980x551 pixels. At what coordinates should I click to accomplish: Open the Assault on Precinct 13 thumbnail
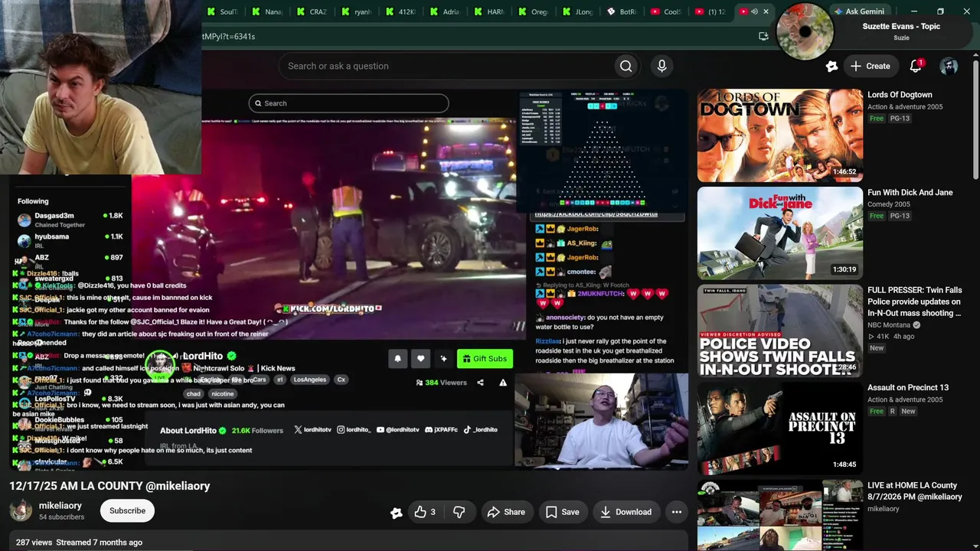click(x=779, y=429)
